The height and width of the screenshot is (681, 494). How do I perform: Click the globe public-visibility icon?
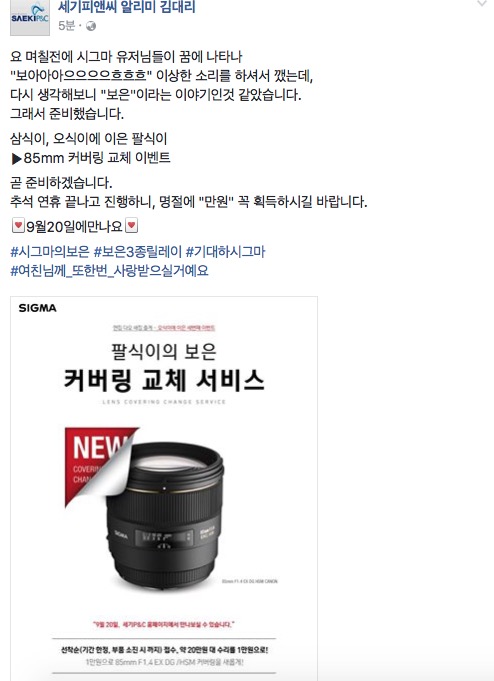coord(91,26)
